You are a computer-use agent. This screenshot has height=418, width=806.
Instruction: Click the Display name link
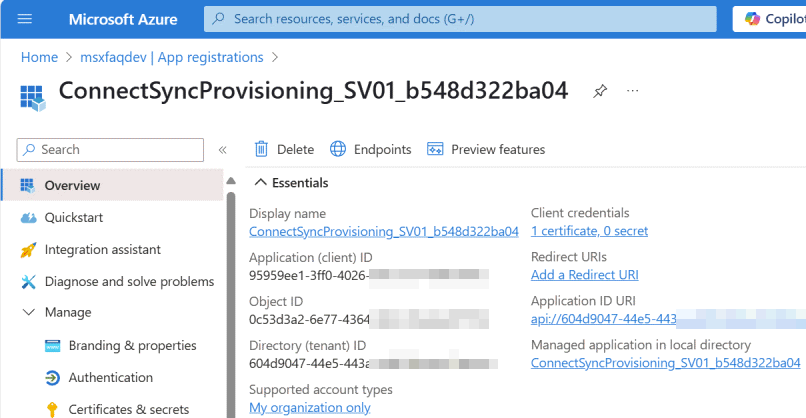(x=383, y=232)
